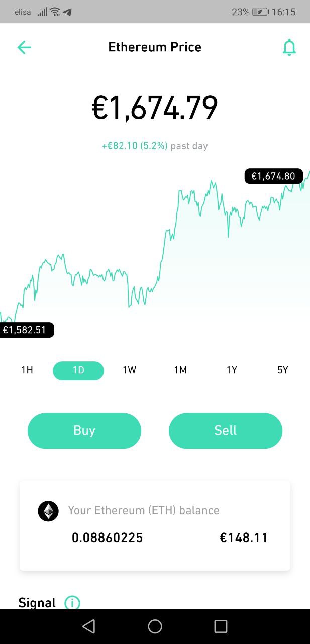Tap the €1,582.51 chart low label

pyautogui.click(x=25, y=330)
